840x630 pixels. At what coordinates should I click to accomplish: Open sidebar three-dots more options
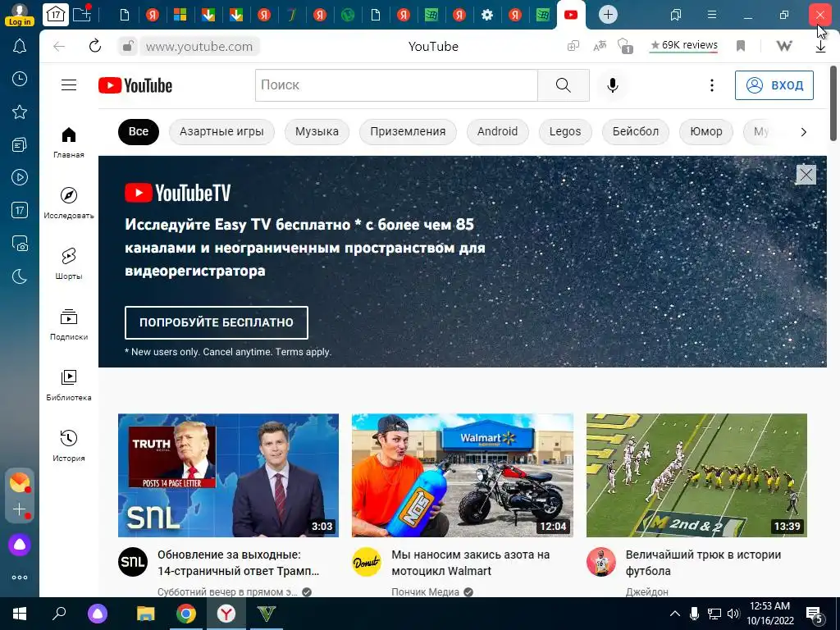(20, 577)
